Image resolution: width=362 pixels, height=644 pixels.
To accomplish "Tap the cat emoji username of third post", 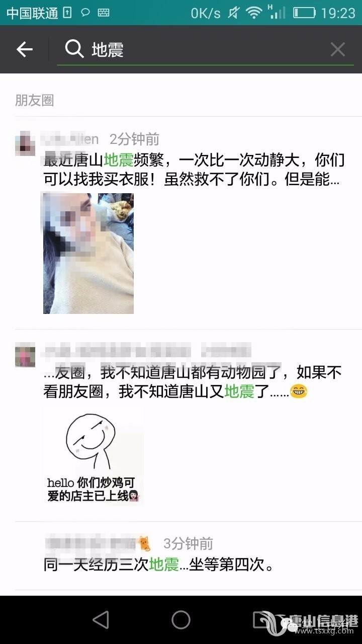I will (x=98, y=543).
